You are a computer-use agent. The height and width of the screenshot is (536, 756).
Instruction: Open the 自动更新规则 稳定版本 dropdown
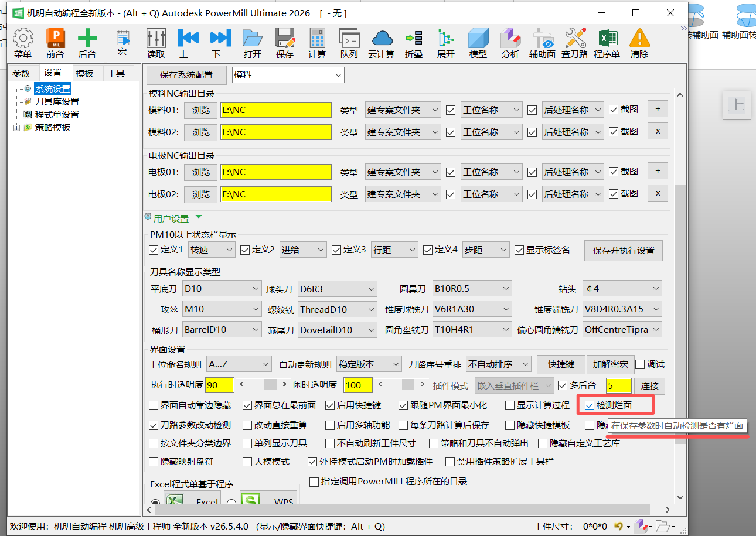370,364
